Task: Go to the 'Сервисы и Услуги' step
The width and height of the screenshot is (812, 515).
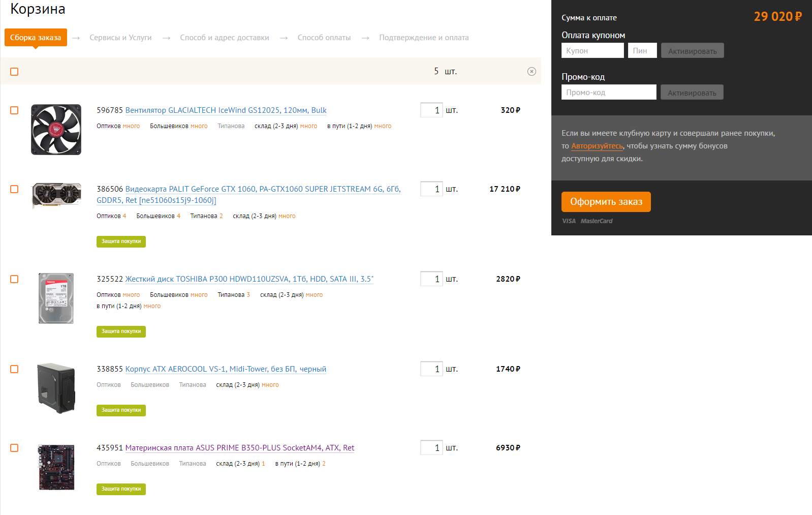Action: click(120, 38)
